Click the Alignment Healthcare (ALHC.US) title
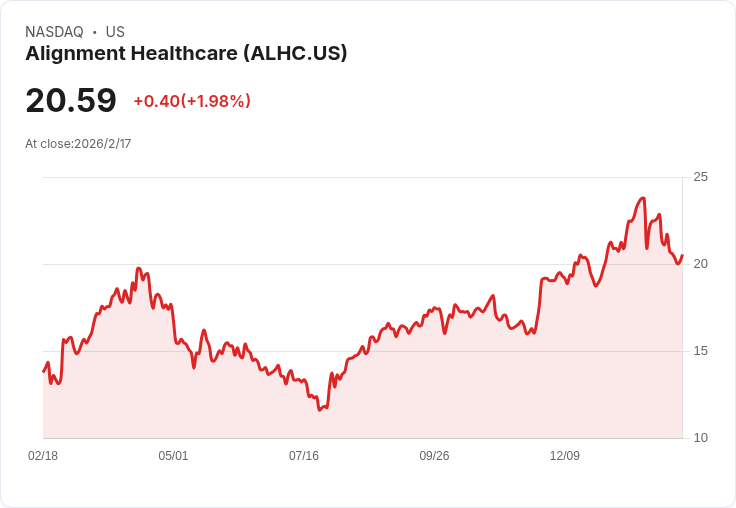 point(186,54)
